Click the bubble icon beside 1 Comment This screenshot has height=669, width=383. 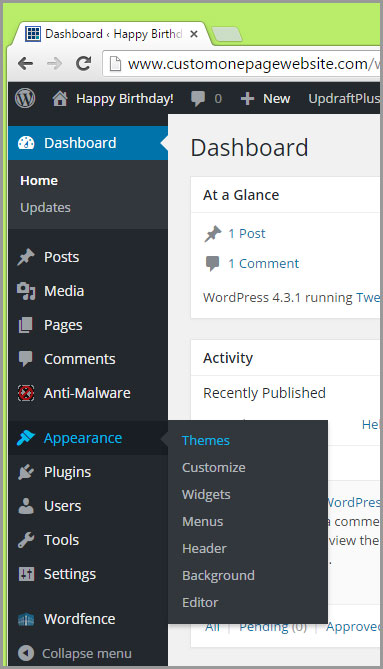tap(212, 264)
